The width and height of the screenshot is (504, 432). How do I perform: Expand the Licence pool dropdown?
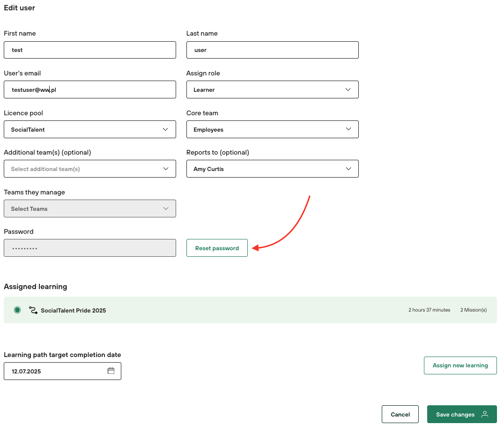89,129
